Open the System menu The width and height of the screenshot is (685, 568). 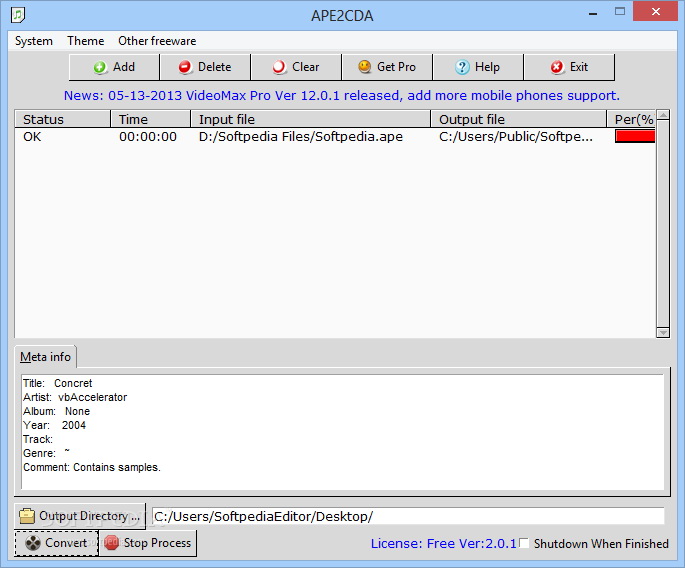pyautogui.click(x=34, y=41)
